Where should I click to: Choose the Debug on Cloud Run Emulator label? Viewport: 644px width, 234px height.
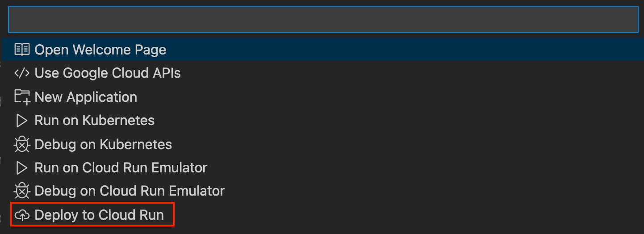click(130, 191)
